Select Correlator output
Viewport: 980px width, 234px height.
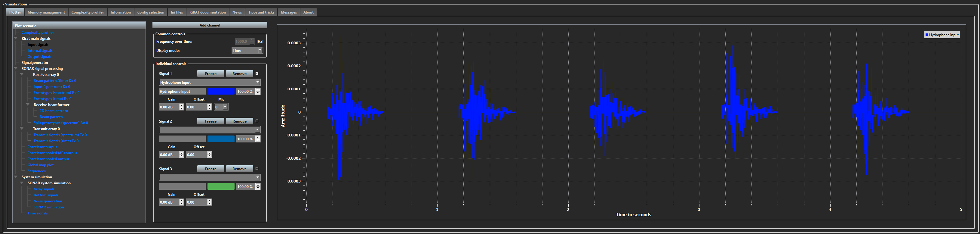pyautogui.click(x=42, y=147)
